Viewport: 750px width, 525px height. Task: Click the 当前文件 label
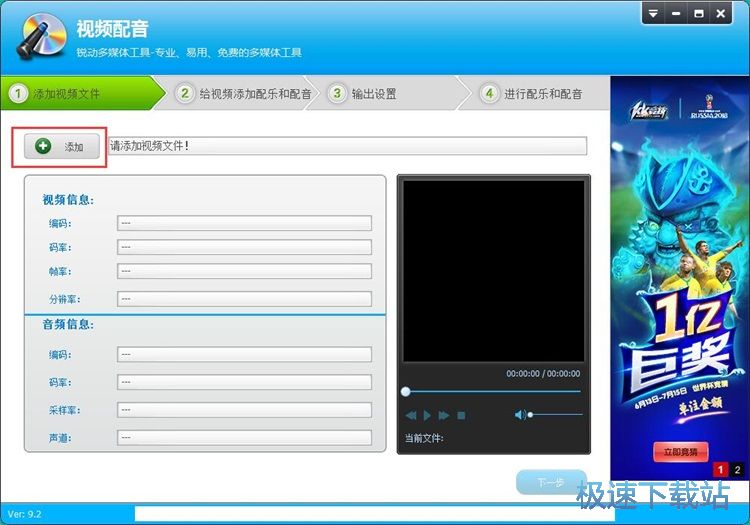424,438
